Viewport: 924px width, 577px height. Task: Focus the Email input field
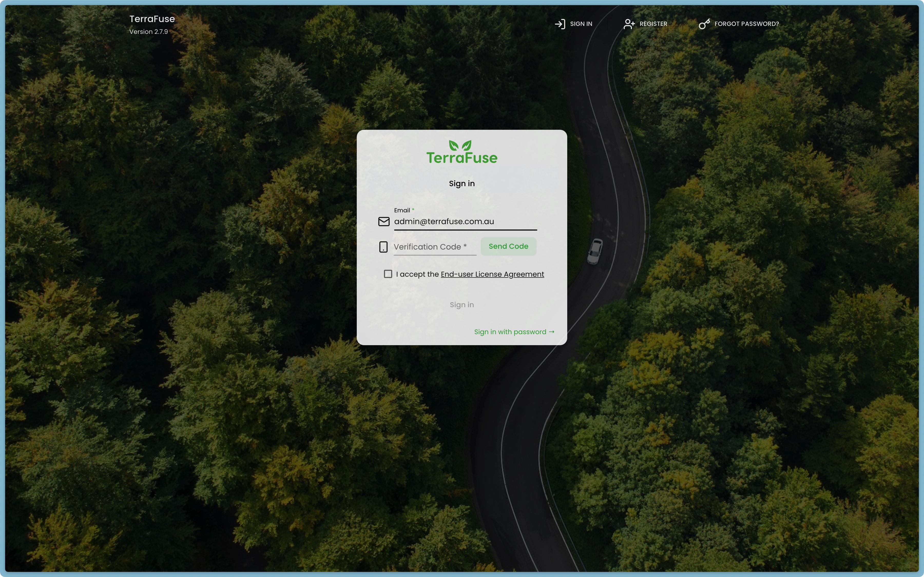pos(465,222)
